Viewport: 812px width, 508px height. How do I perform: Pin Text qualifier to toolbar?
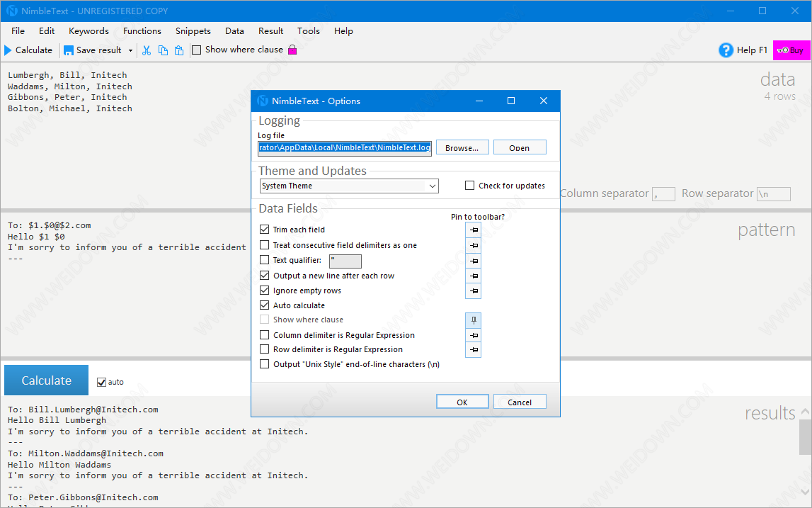(474, 261)
